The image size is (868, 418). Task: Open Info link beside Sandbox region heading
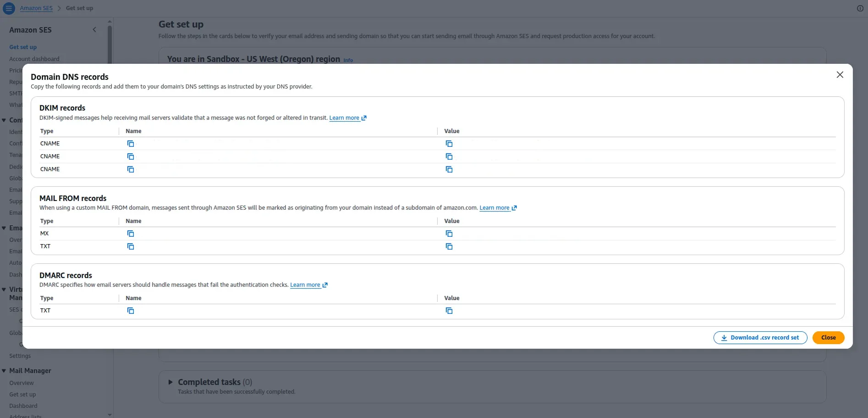pyautogui.click(x=348, y=60)
